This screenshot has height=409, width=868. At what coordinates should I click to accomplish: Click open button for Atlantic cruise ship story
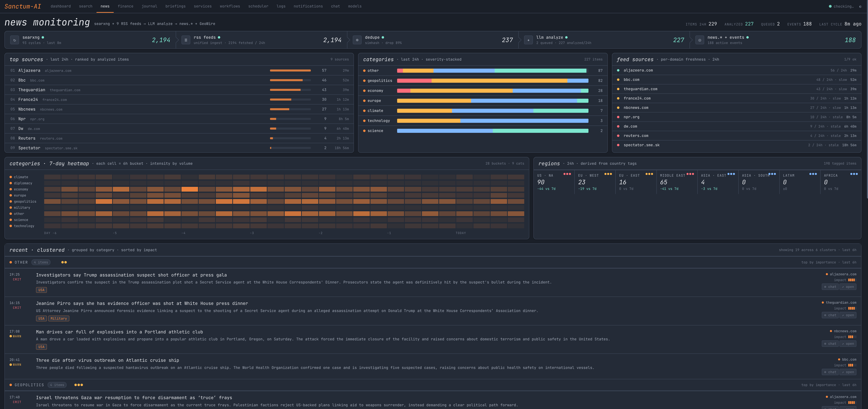point(848,372)
